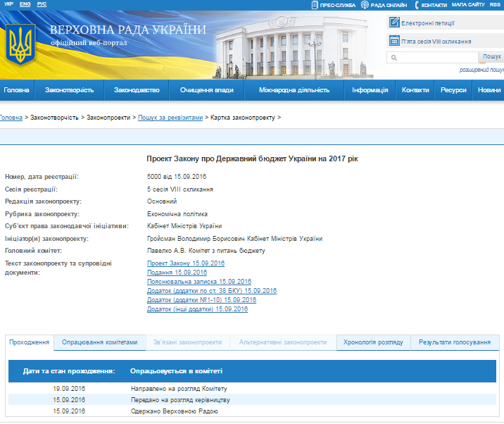Open Міжнародна діяльність menu item

(294, 90)
